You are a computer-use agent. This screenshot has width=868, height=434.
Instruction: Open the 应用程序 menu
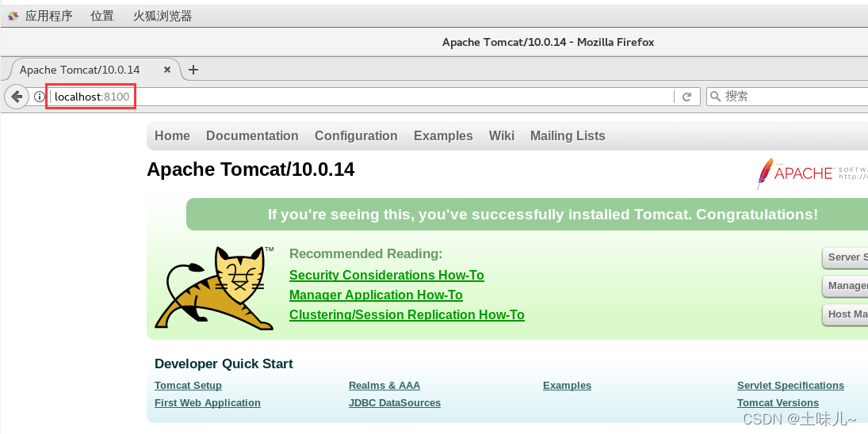[x=48, y=16]
